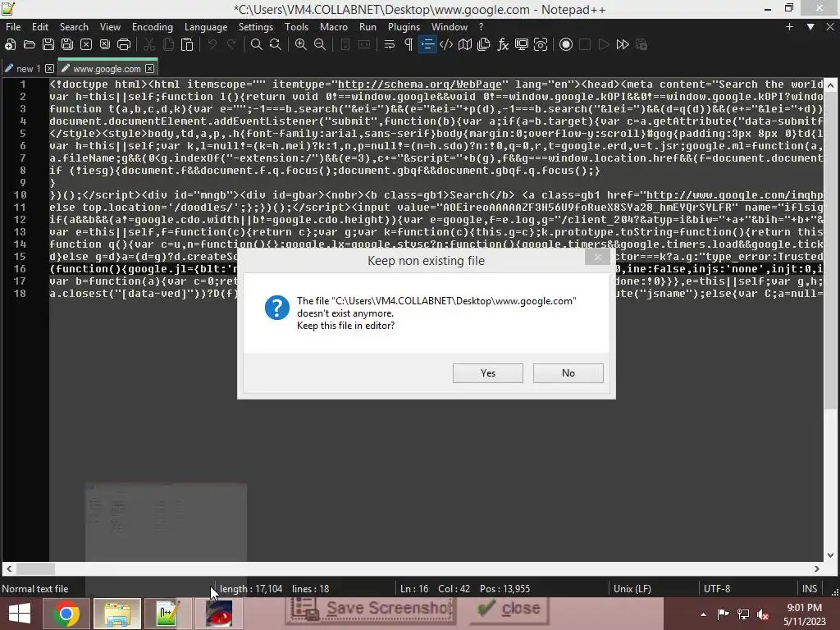Click the Notepad++ taskbar icon

point(168,614)
